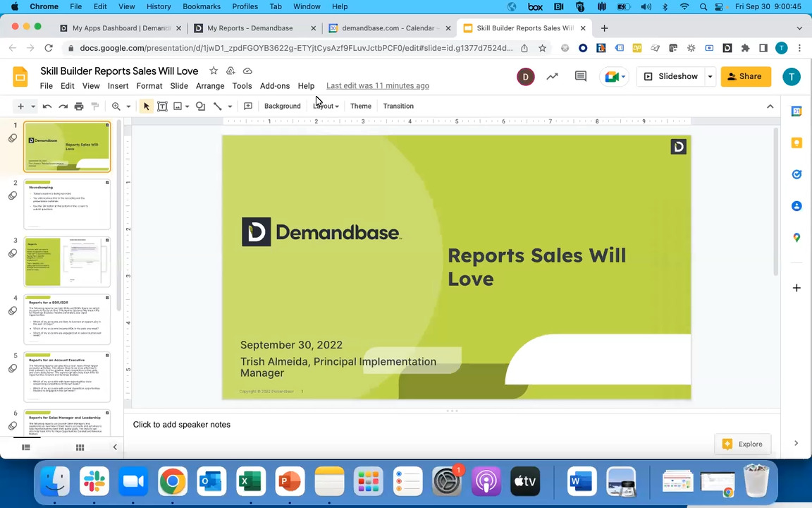This screenshot has width=812, height=508.
Task: Click the Explore button
Action: pyautogui.click(x=743, y=445)
